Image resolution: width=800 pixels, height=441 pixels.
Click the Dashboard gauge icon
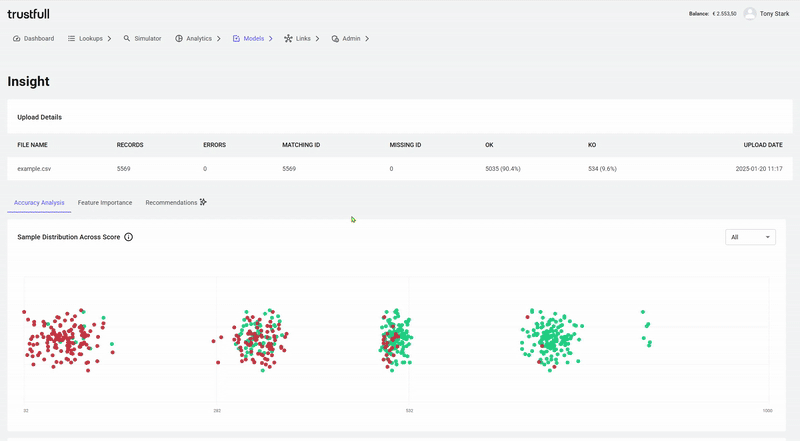coord(16,39)
